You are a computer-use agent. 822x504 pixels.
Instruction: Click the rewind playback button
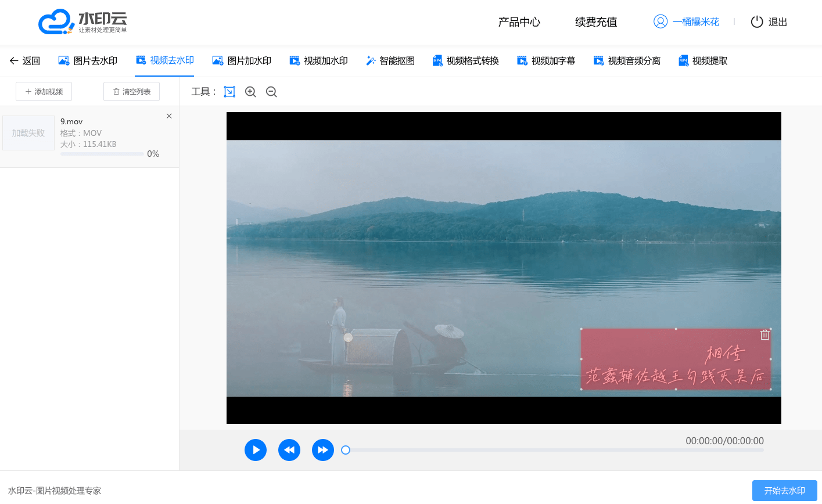pos(289,450)
